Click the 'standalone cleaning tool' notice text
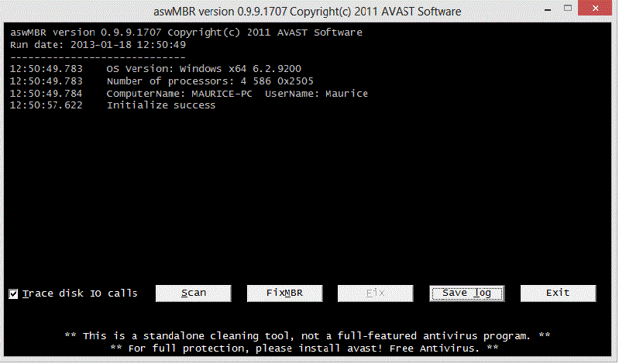Viewport: 619px width, 364px height. tap(308, 336)
